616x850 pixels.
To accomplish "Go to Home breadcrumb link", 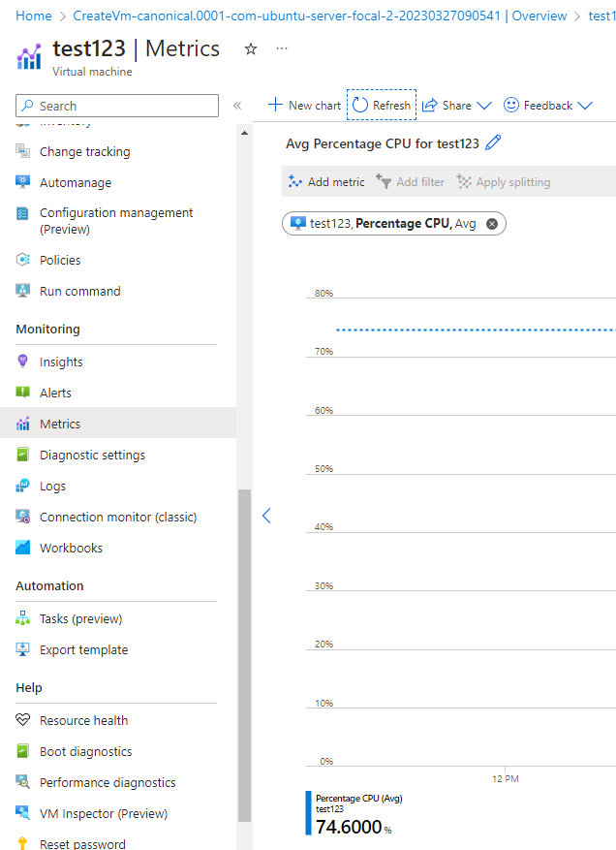I will click(34, 16).
